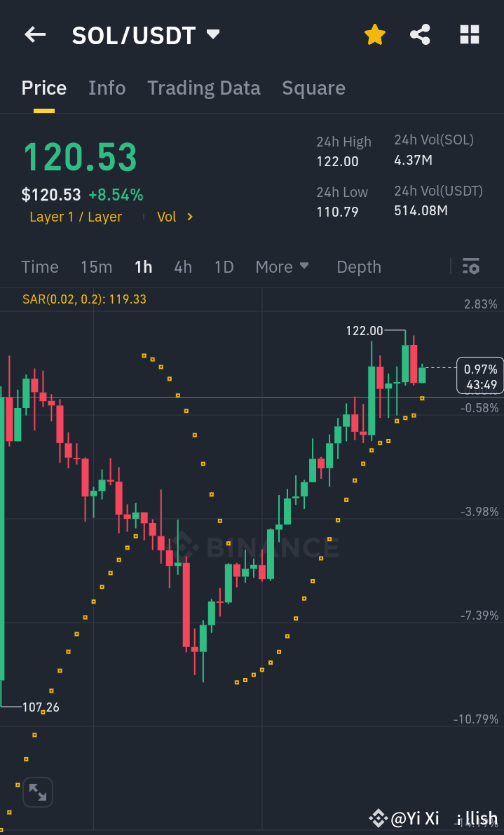This screenshot has width=504, height=835.
Task: Expand the More timeframes dropdown
Action: coord(282,266)
